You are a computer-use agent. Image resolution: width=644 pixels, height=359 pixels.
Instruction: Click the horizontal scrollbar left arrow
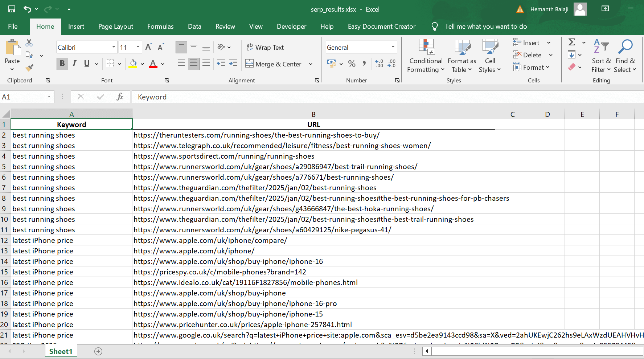pyautogui.click(x=427, y=351)
